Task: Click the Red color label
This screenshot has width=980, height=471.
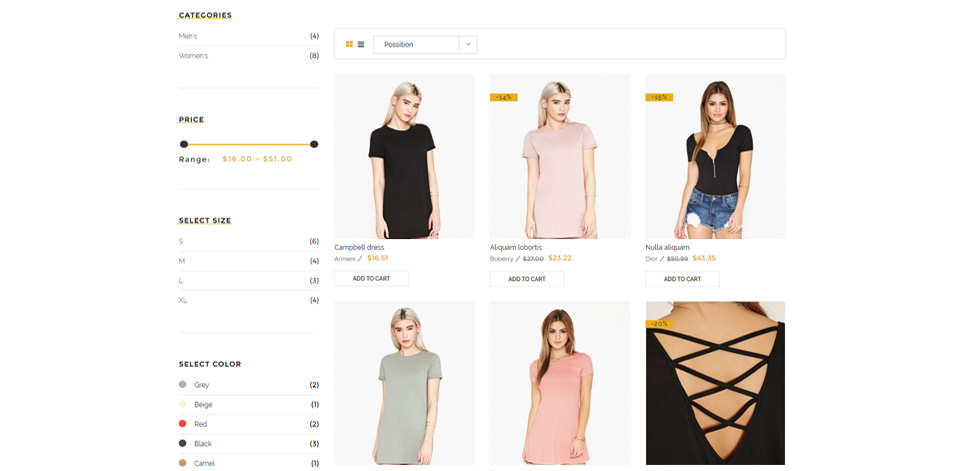Action: [200, 424]
